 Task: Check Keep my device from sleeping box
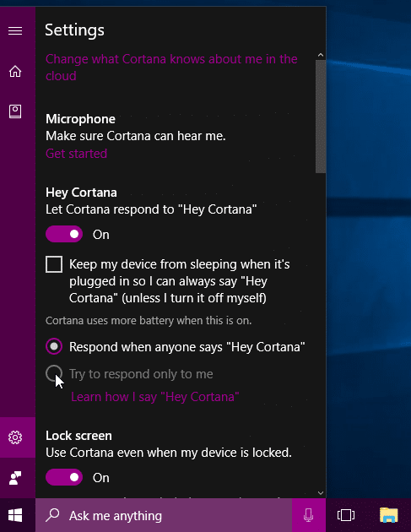[x=54, y=264]
